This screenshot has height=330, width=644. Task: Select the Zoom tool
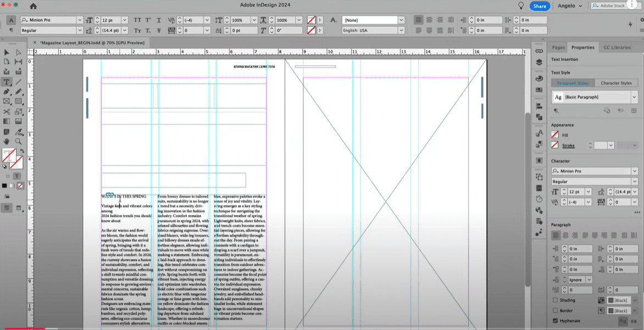[18, 141]
